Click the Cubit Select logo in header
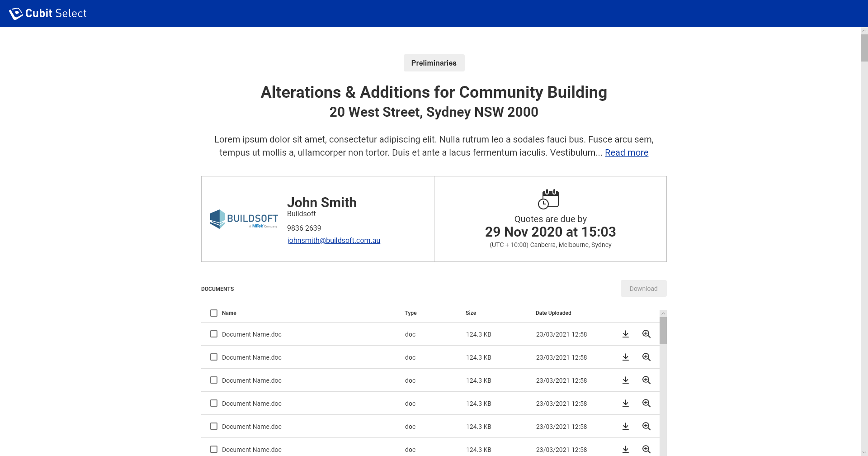Screen dimensions: 868x456 48,14
